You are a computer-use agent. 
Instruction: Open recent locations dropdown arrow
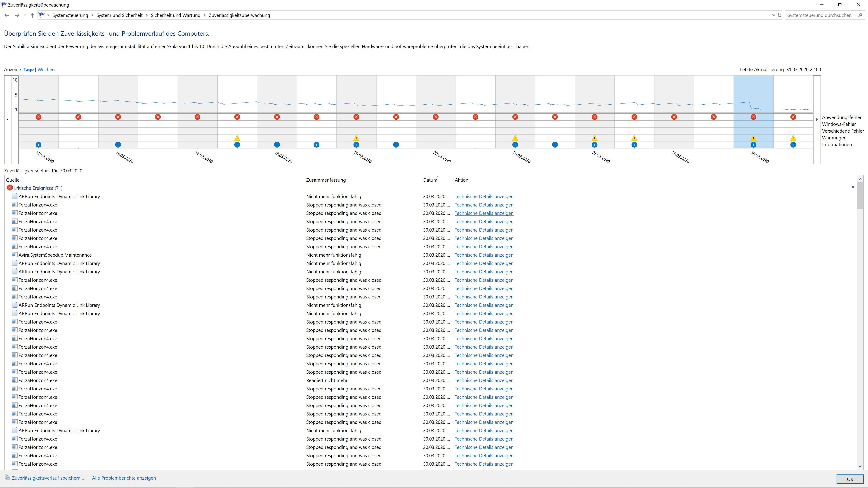tap(25, 15)
